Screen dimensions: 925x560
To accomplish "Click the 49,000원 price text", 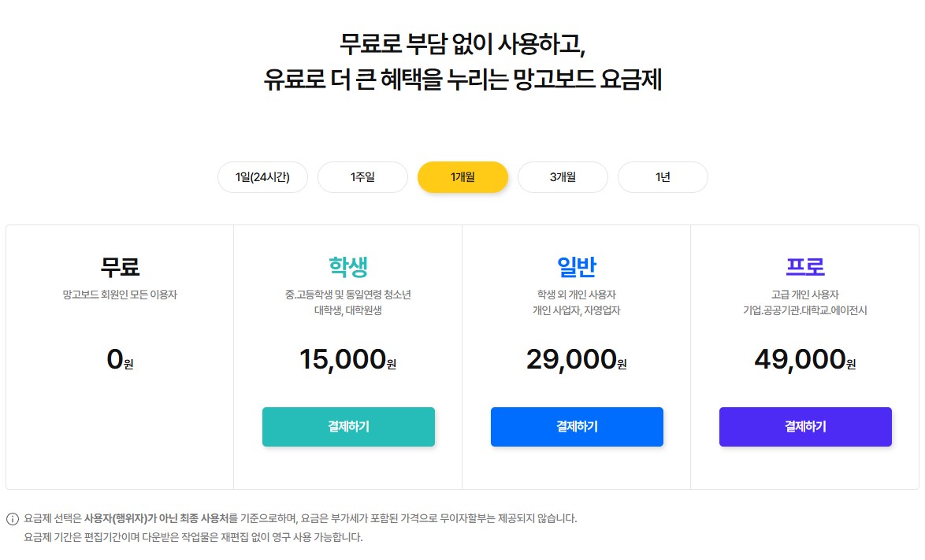I will 804,359.
